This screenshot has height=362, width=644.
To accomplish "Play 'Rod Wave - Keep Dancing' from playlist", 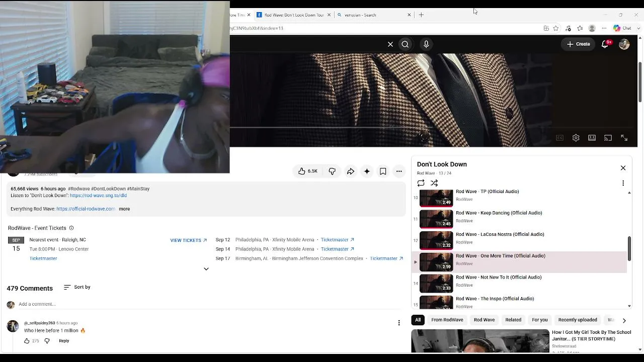I will coord(519,219).
